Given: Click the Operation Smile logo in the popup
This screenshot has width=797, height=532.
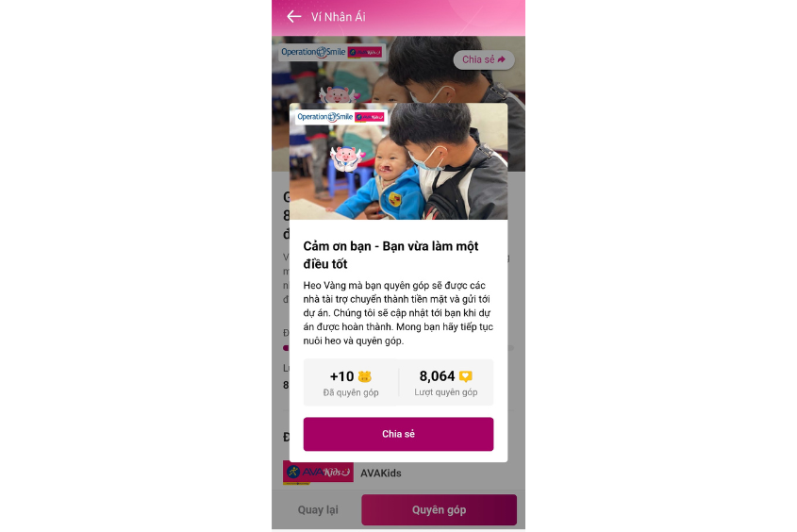Looking at the screenshot, I should click(x=325, y=117).
